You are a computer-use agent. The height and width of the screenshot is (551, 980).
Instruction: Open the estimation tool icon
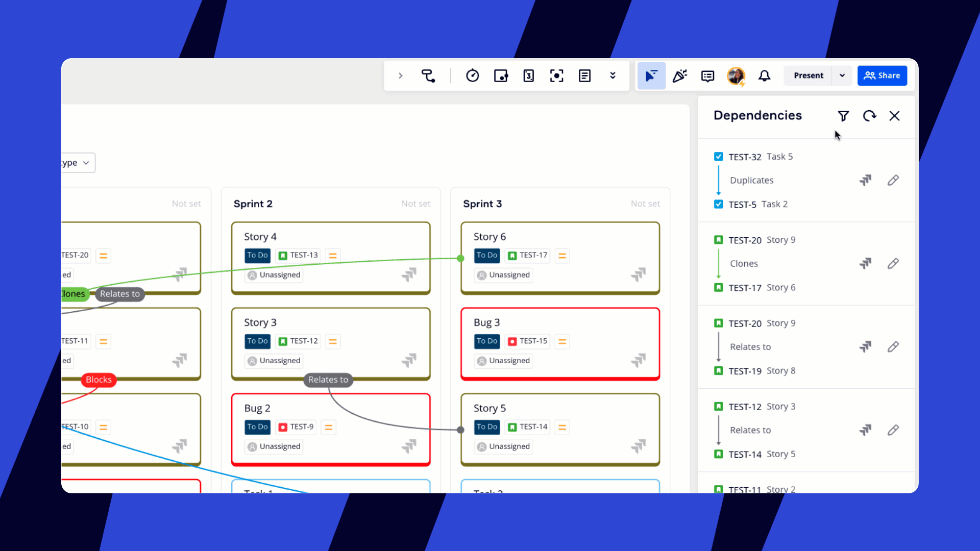click(528, 76)
